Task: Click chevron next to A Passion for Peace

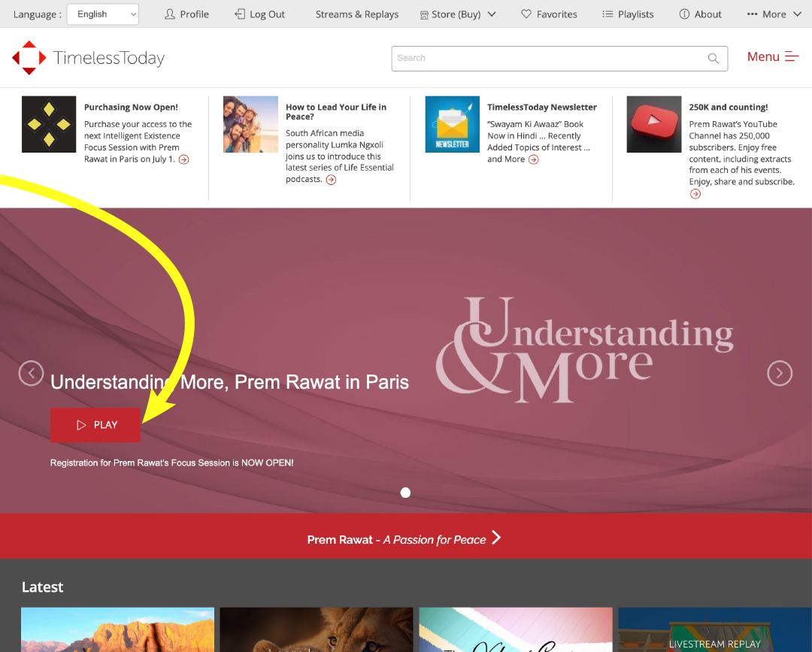Action: tap(496, 538)
